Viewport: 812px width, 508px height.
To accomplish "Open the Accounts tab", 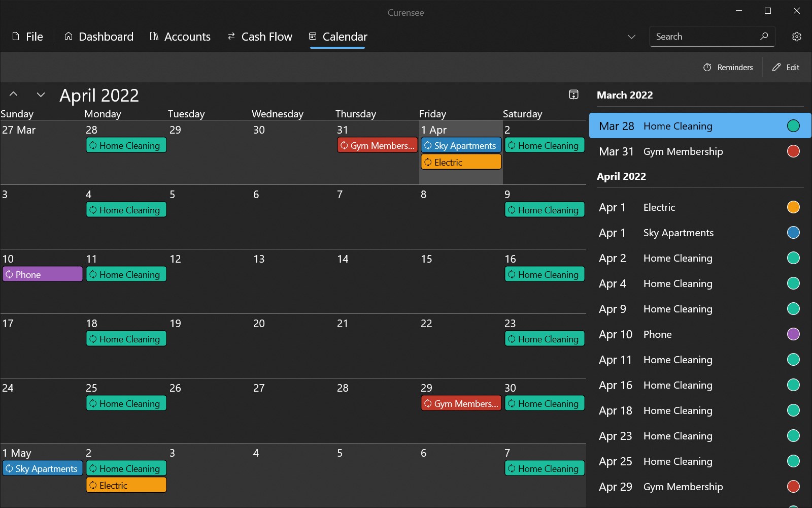I will pyautogui.click(x=180, y=37).
